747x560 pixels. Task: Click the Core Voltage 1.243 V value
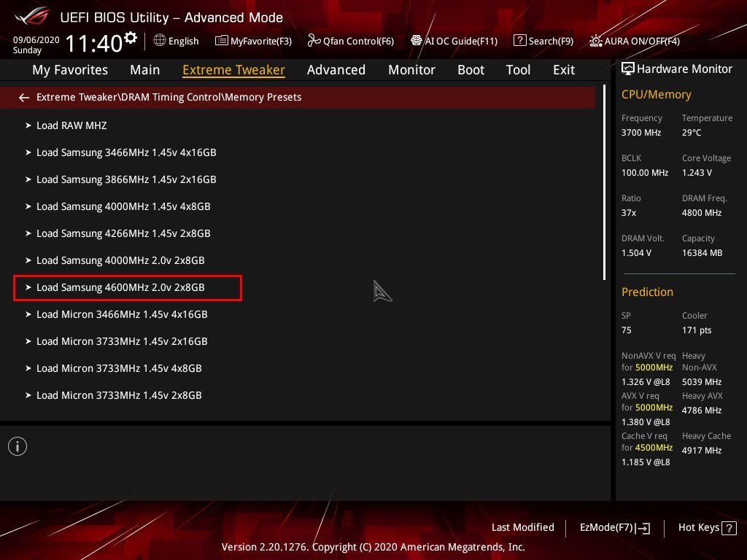[x=697, y=173]
